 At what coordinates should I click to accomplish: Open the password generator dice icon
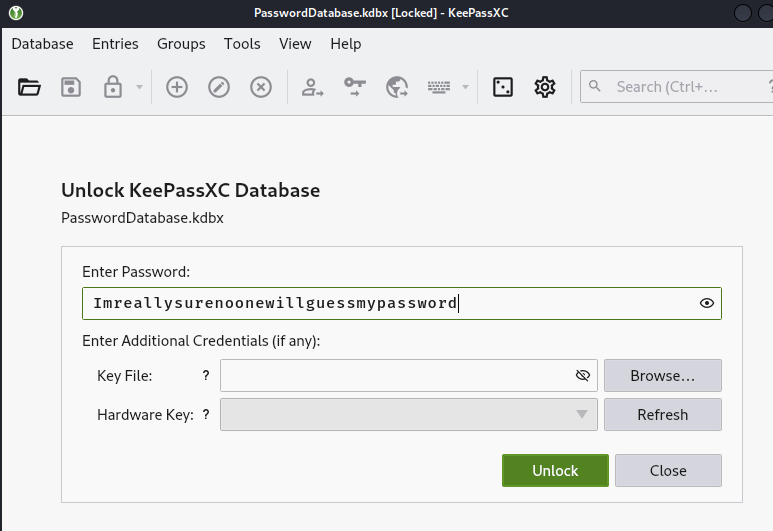[x=503, y=87]
